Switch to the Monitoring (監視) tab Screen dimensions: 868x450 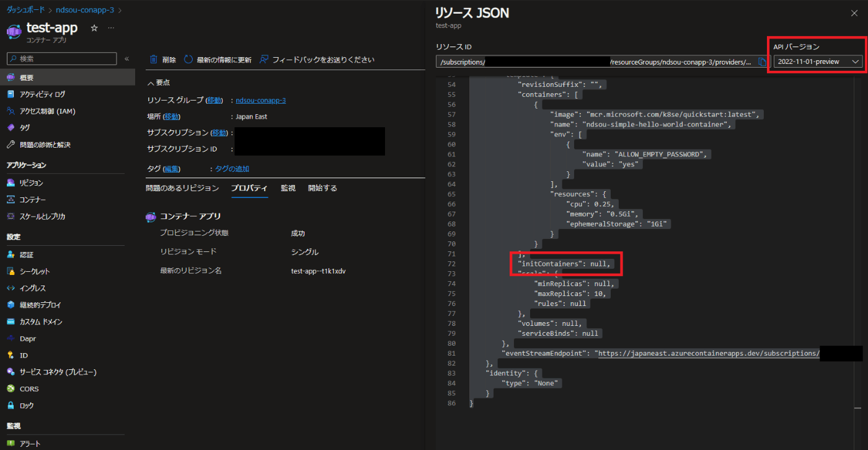tap(288, 188)
